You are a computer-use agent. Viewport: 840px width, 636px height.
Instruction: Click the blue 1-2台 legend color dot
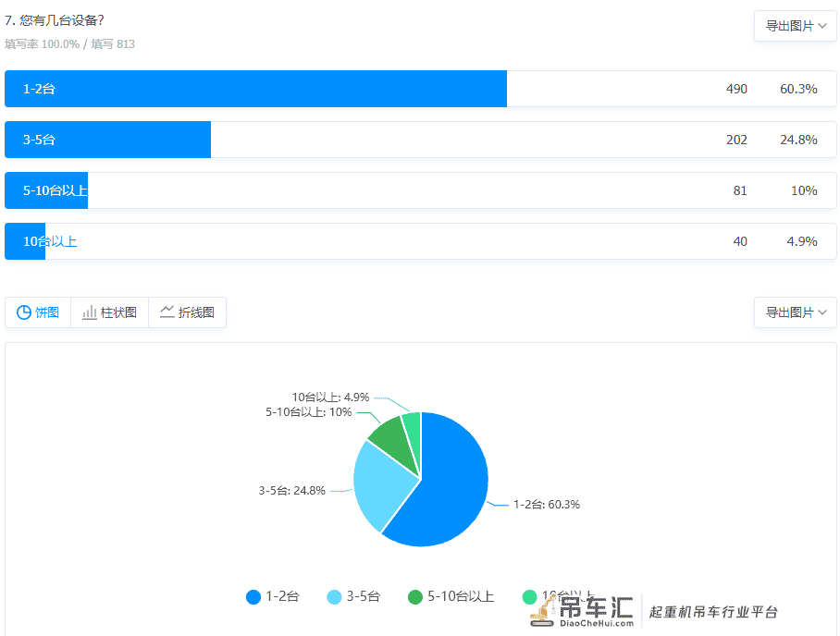click(x=253, y=597)
